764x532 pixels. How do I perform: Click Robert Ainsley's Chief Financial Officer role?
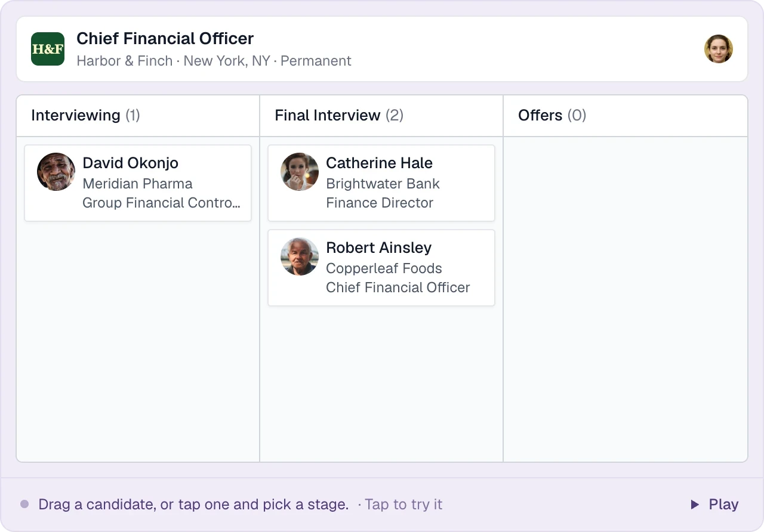(398, 287)
